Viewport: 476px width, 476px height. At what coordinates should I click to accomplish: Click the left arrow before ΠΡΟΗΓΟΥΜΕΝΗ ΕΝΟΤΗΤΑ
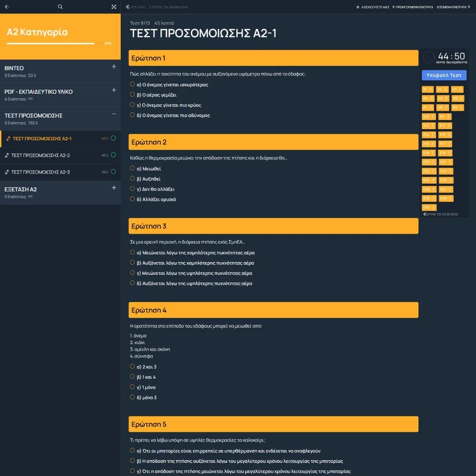point(394,7)
